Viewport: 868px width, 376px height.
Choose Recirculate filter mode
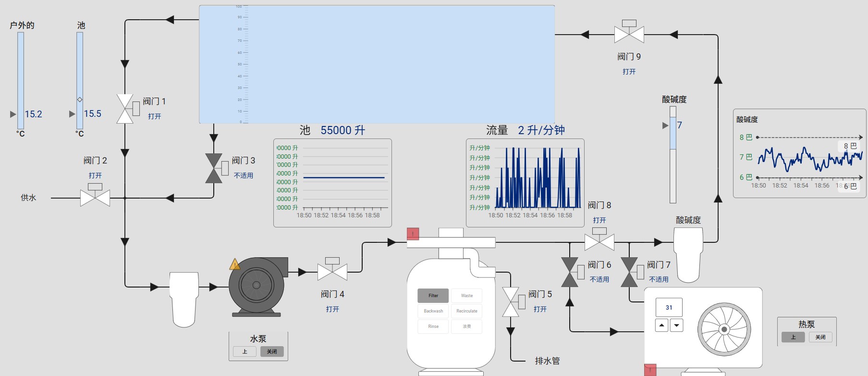pyautogui.click(x=466, y=311)
